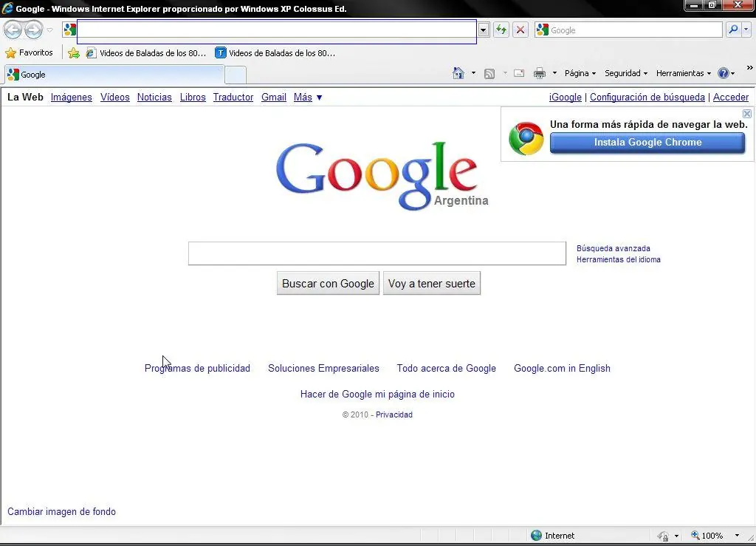
Task: Open the Página menu
Action: click(580, 73)
